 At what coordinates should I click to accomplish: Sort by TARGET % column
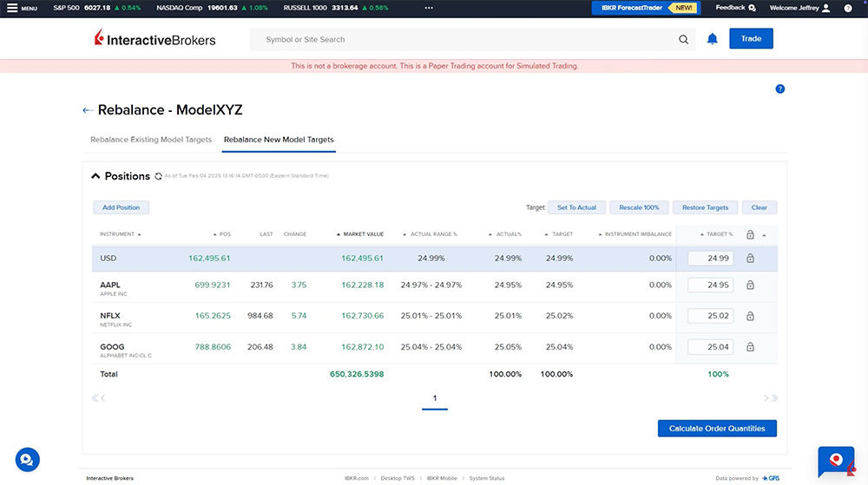716,234
